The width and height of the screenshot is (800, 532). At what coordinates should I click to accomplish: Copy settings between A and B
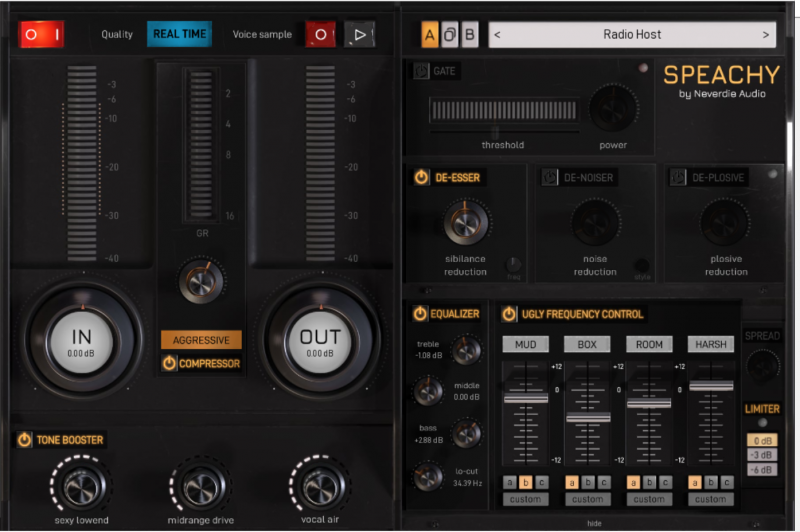click(449, 35)
